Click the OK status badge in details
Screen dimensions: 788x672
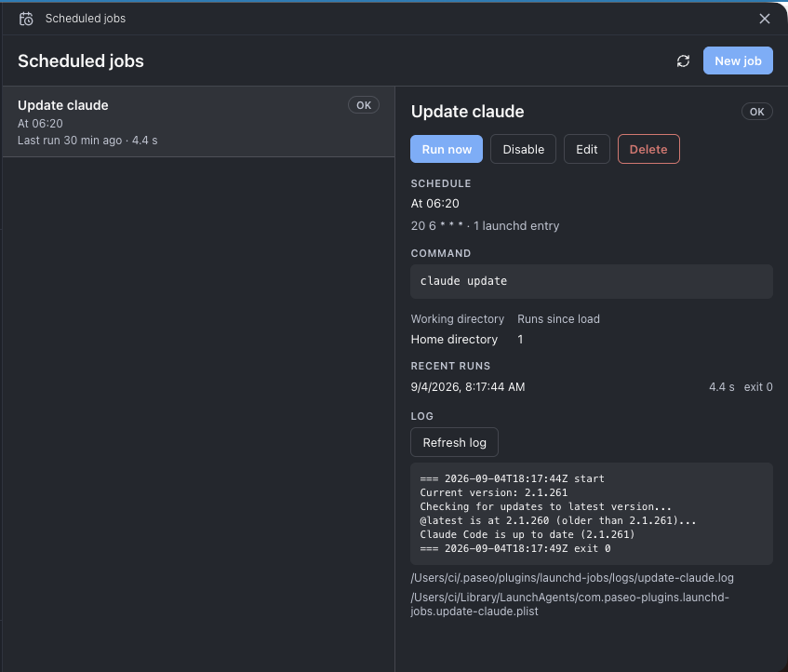click(757, 112)
